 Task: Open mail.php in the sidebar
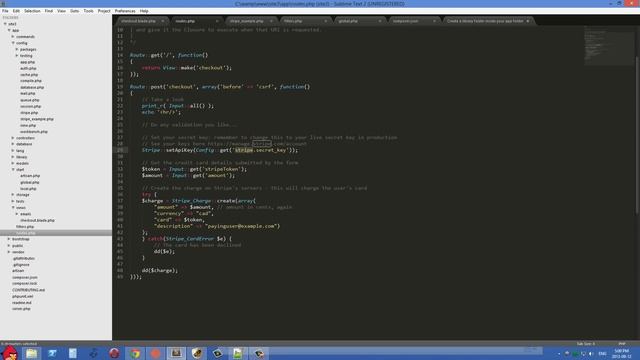click(x=28, y=93)
